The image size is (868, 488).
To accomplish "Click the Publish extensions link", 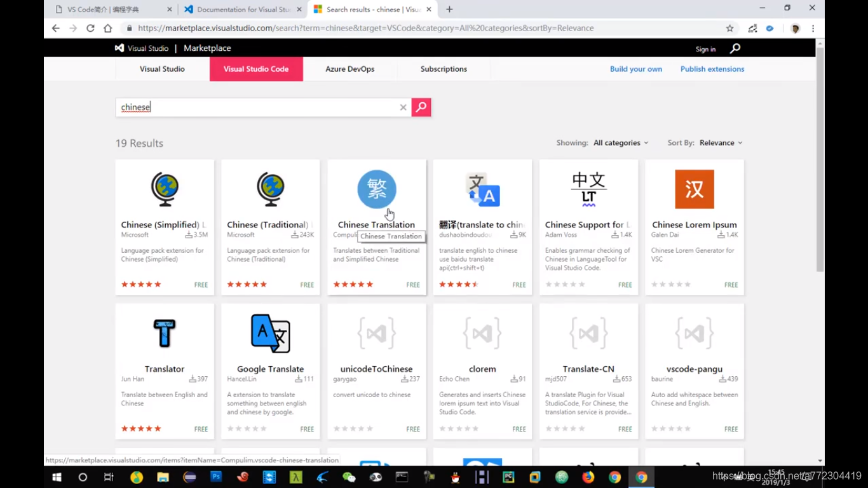I will click(x=712, y=69).
